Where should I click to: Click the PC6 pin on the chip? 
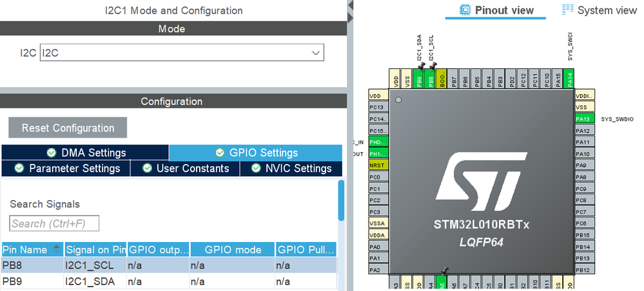click(585, 223)
